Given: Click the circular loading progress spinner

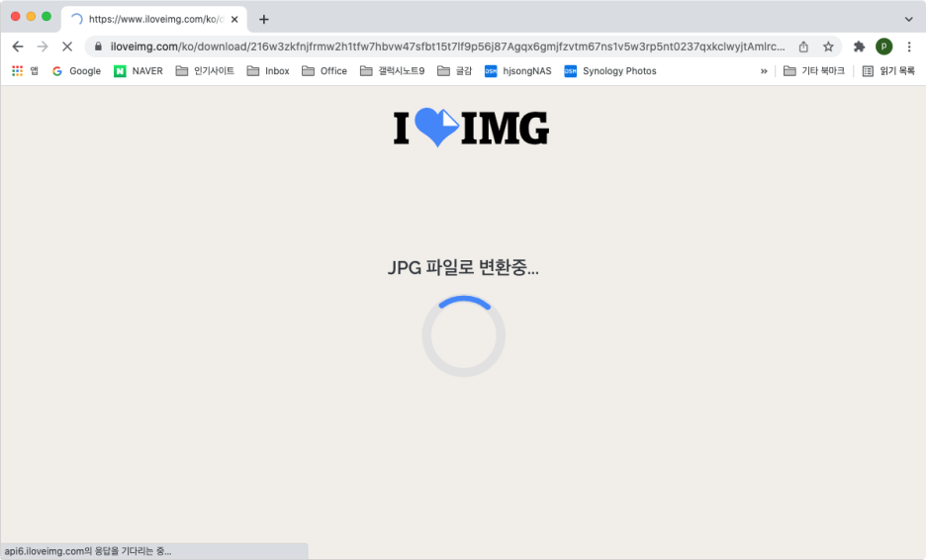Looking at the screenshot, I should pyautogui.click(x=464, y=336).
